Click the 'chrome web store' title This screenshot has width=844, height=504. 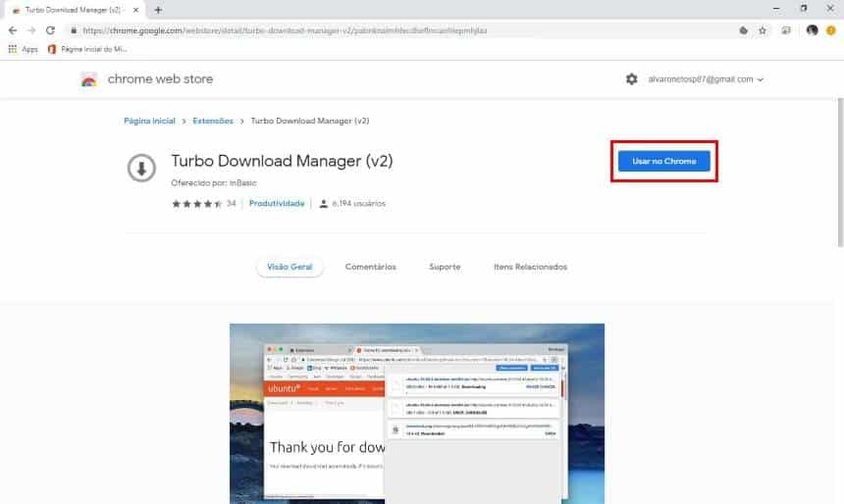(x=160, y=79)
